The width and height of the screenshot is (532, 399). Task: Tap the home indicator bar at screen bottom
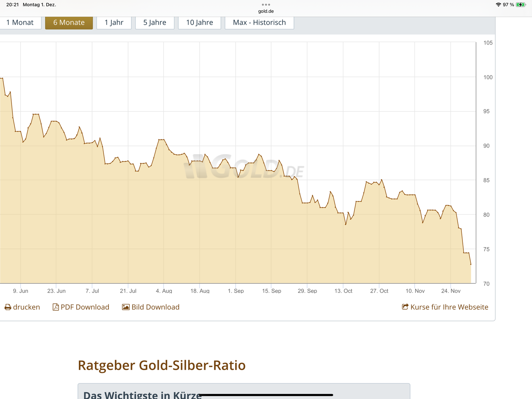click(x=266, y=395)
